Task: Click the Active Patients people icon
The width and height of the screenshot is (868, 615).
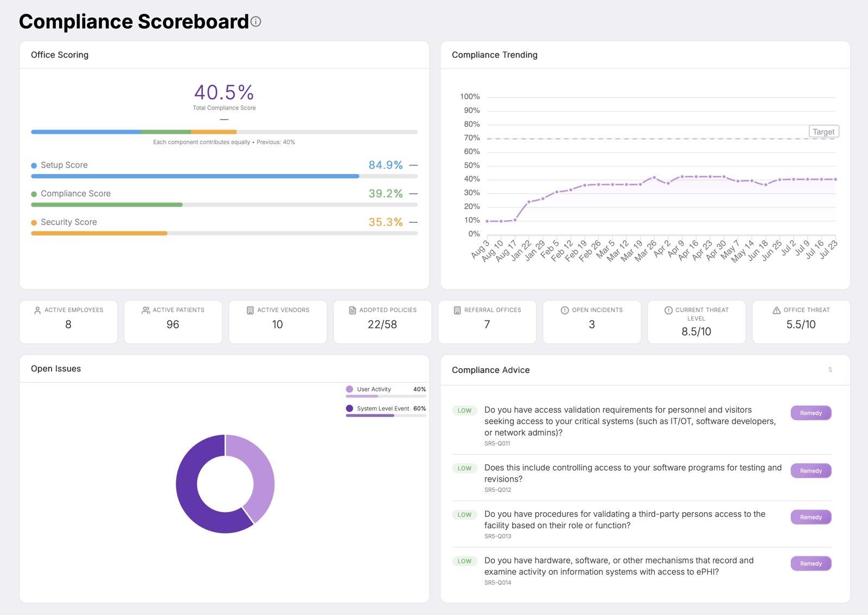Action: coord(146,310)
